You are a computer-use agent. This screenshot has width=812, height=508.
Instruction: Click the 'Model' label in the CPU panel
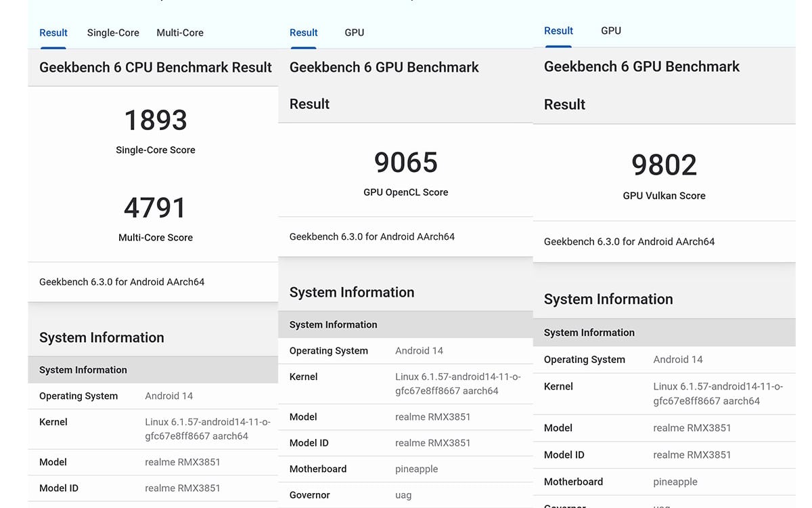53,462
